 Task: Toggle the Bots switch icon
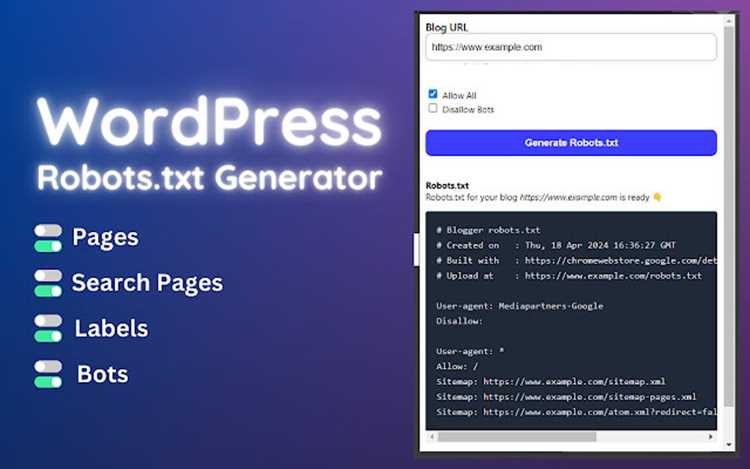coord(48,374)
